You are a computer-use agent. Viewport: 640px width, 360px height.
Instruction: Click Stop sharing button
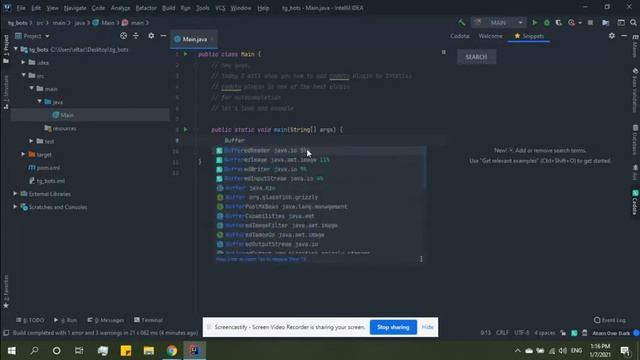[x=393, y=327]
